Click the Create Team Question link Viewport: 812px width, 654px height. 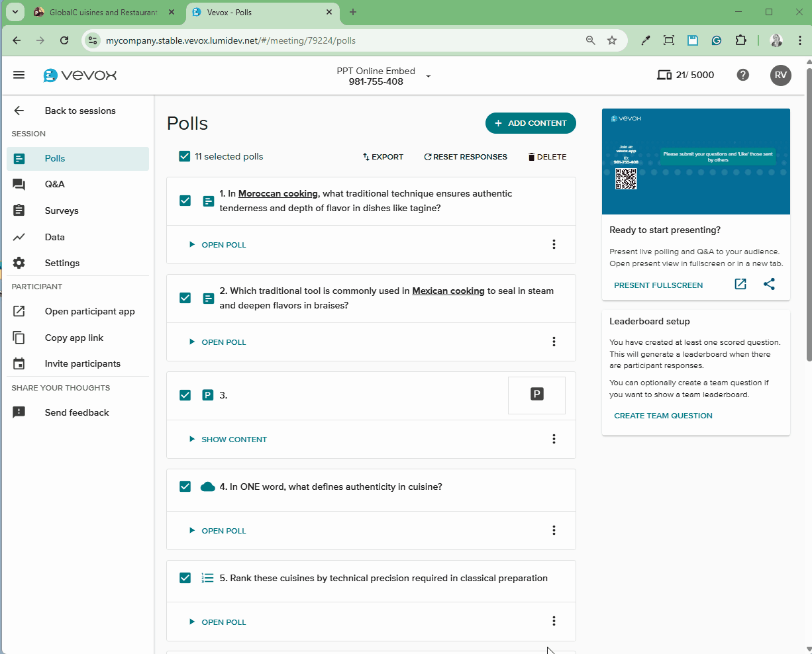tap(662, 415)
